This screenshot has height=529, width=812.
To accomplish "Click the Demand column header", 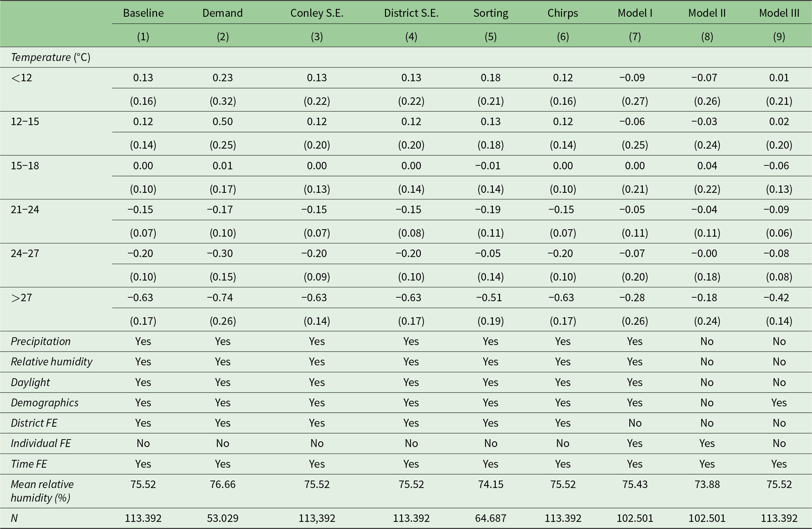I will click(x=223, y=13).
